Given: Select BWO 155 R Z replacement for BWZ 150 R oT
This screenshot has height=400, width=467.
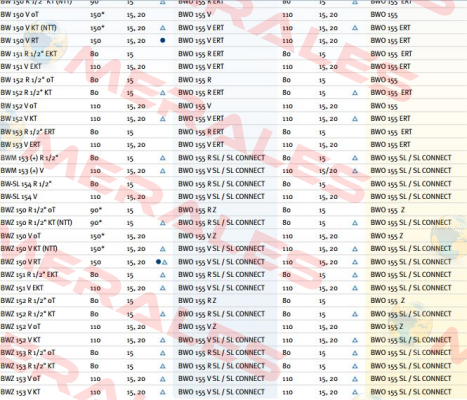Looking at the screenshot, I should point(197,210).
